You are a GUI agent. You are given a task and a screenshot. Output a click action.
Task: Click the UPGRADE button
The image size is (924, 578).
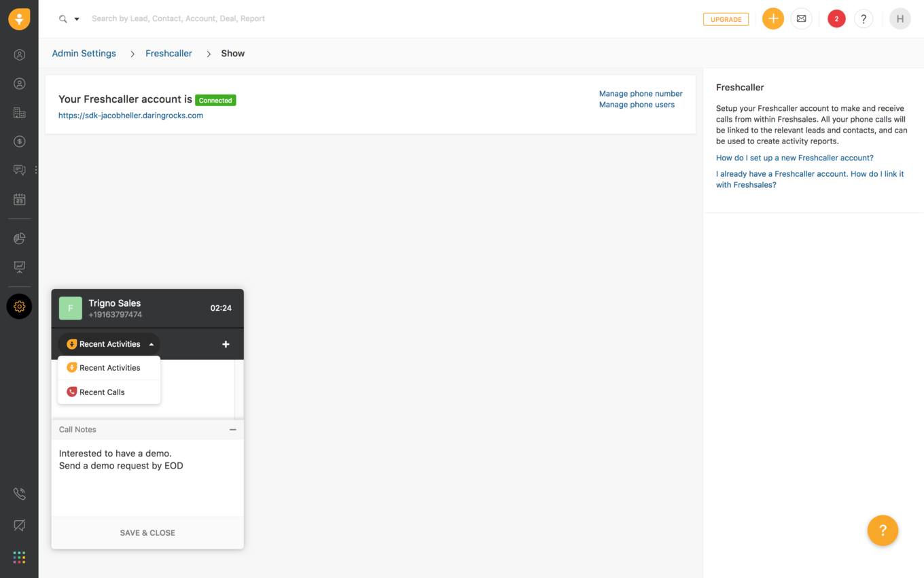726,19
